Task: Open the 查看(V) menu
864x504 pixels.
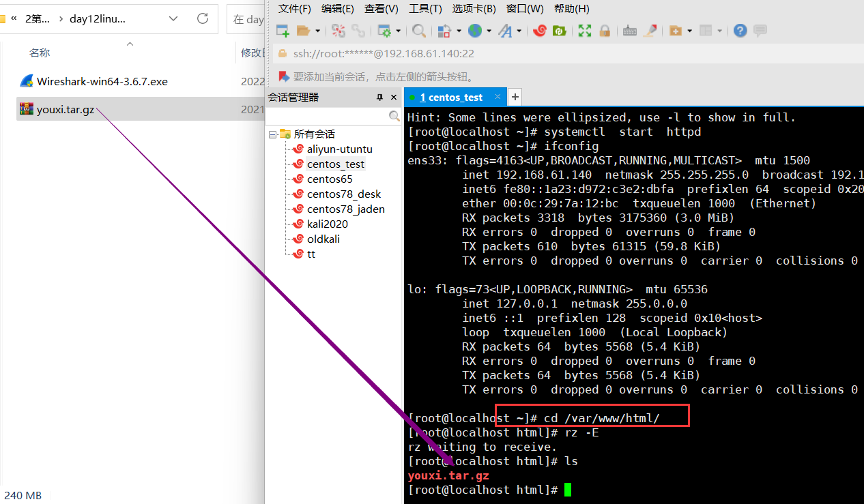Action: [381, 9]
